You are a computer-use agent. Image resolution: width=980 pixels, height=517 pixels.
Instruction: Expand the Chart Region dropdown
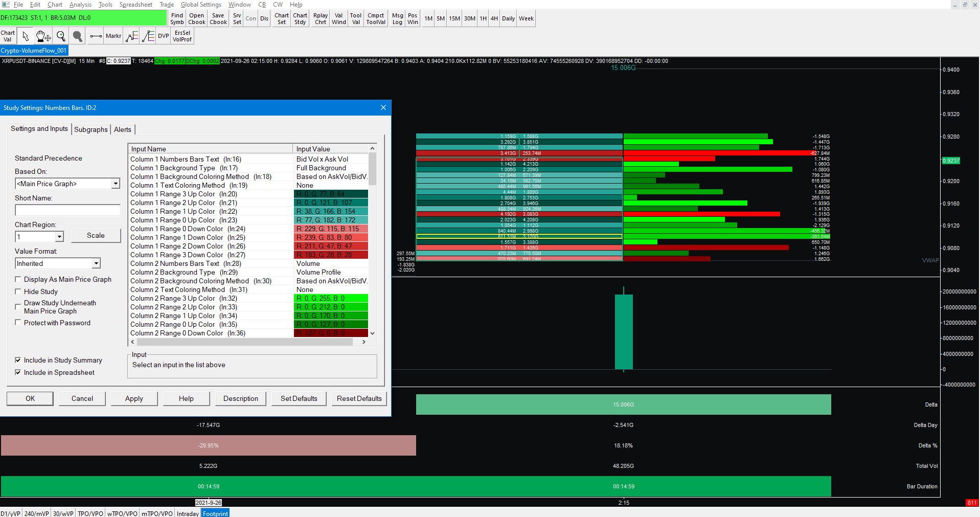59,237
